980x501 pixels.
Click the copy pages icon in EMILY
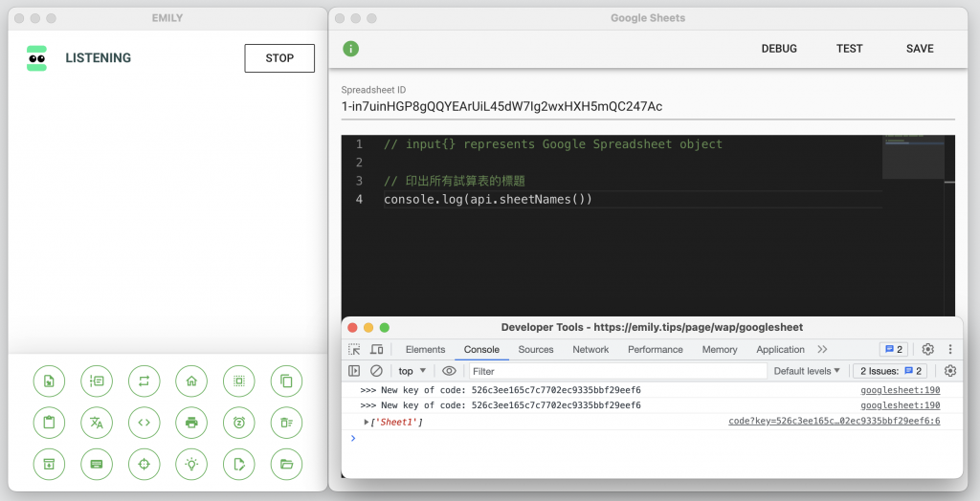coord(287,381)
